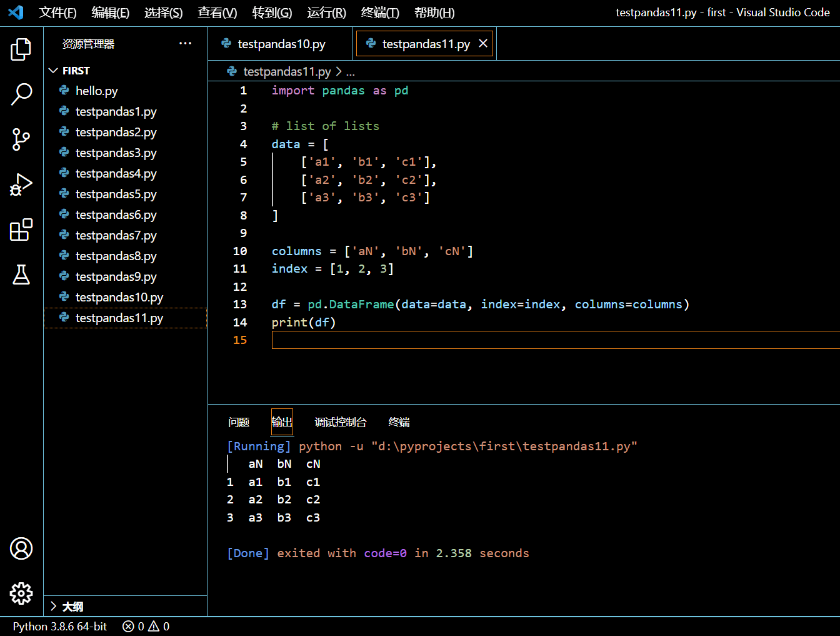This screenshot has height=636, width=840.
Task: Open testpandas6.py in the explorer
Action: (x=125, y=215)
